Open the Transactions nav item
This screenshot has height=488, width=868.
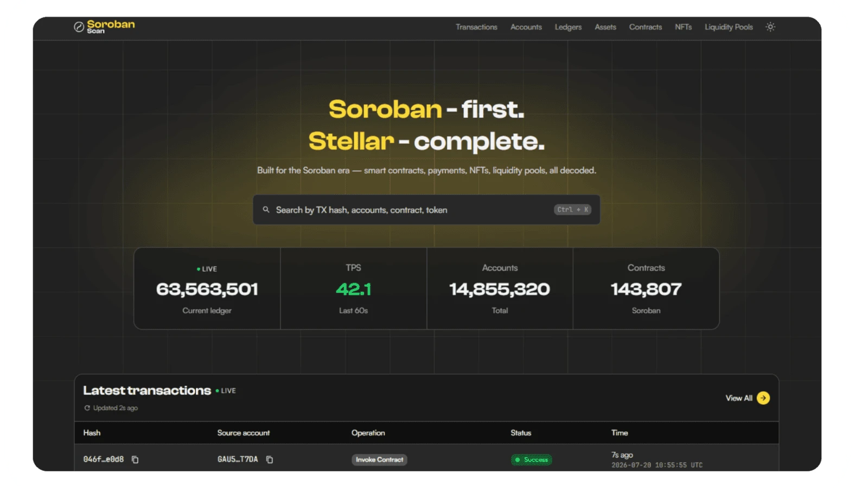coord(476,27)
